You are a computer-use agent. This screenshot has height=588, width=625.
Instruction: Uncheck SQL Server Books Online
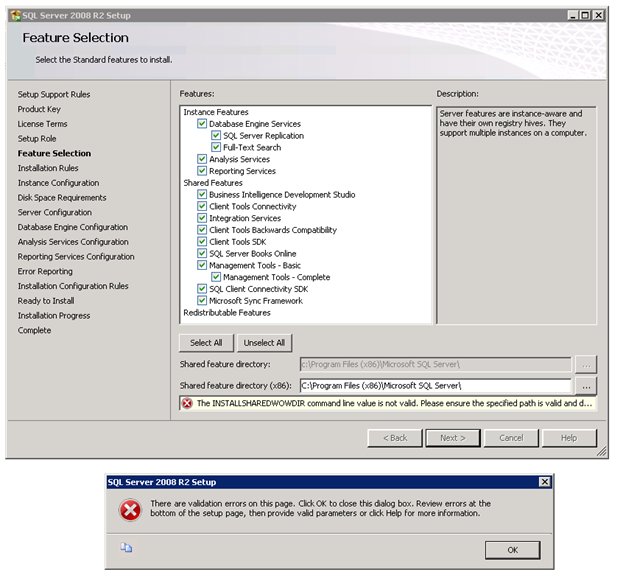[202, 253]
